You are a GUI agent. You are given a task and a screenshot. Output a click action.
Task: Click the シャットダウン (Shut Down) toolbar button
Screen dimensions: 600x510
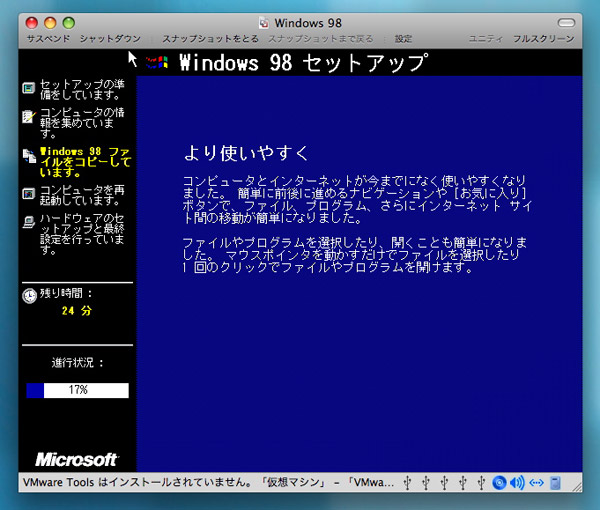(110, 39)
